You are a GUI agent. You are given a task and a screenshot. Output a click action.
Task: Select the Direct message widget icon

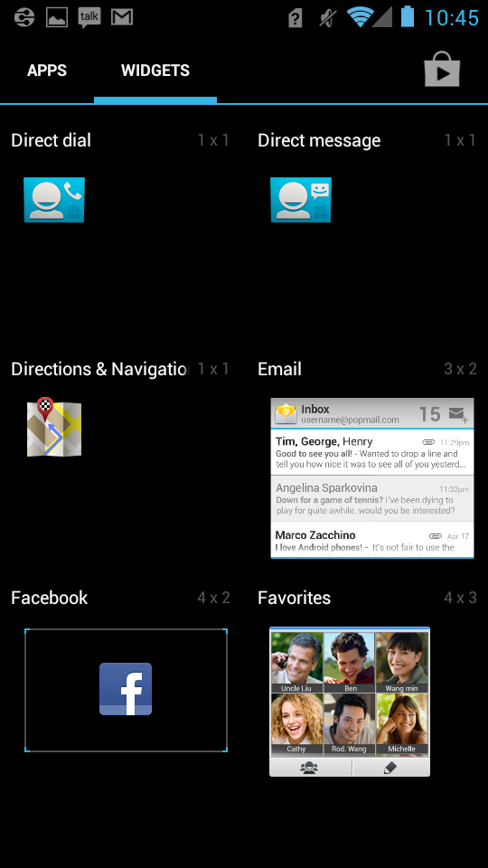coord(300,200)
